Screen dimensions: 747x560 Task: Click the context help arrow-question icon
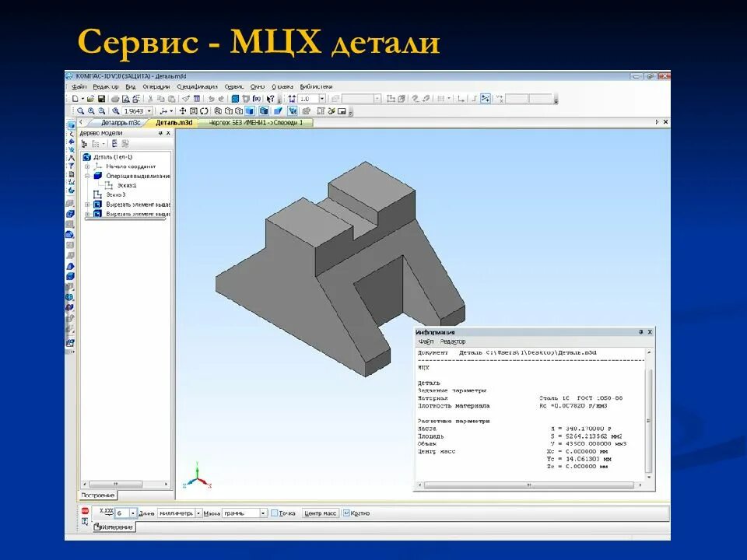271,99
